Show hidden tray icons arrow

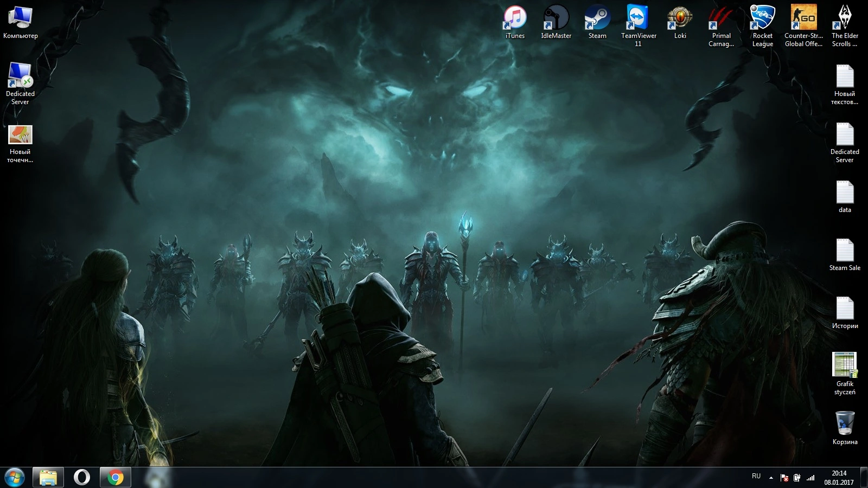771,478
